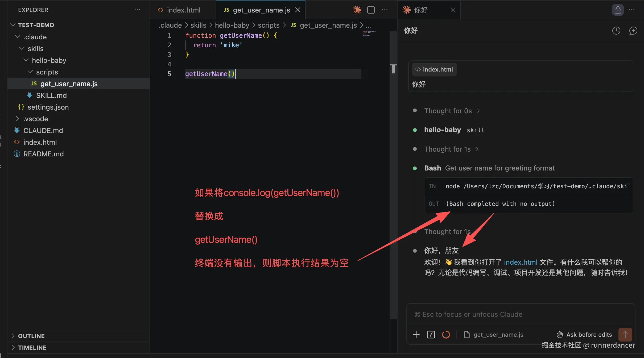Split the editor with the split icon
The image size is (644, 358).
pyautogui.click(x=371, y=10)
